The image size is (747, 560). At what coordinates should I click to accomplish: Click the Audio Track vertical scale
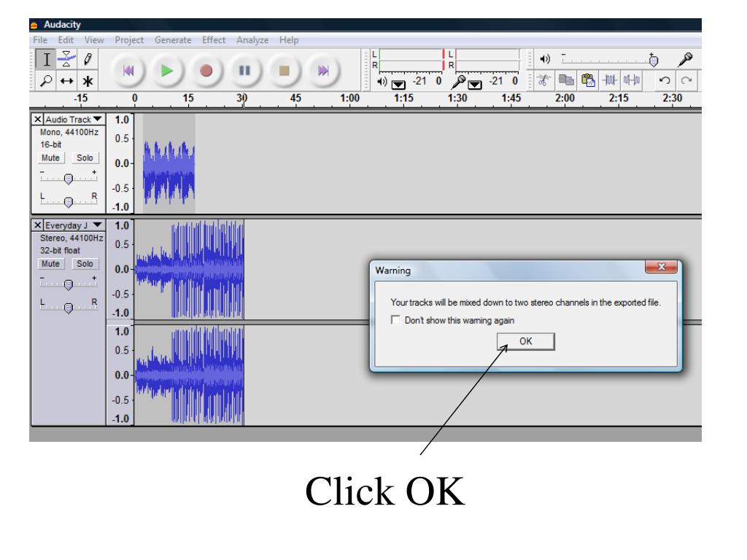(x=120, y=163)
